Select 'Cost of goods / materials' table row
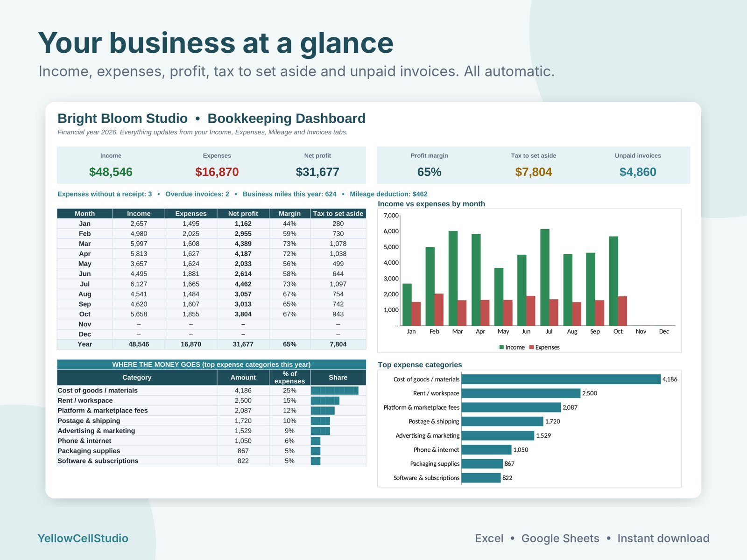The image size is (747, 560). coord(211,391)
